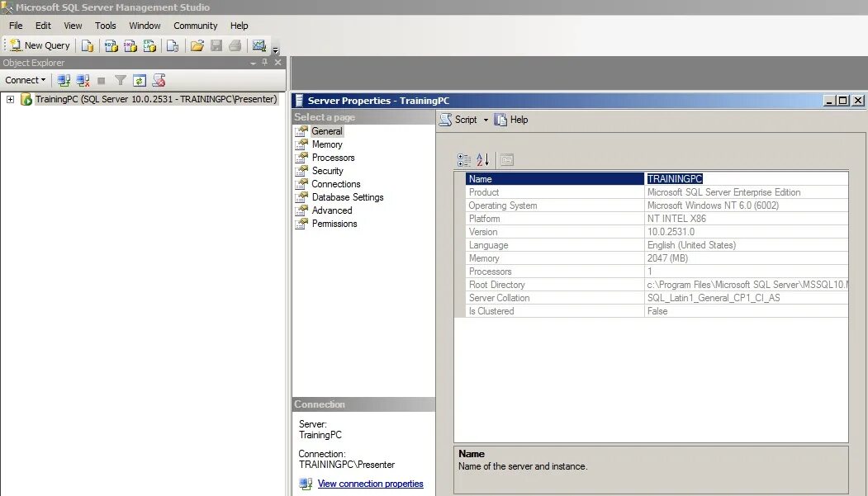Open the Edit menu

43,26
